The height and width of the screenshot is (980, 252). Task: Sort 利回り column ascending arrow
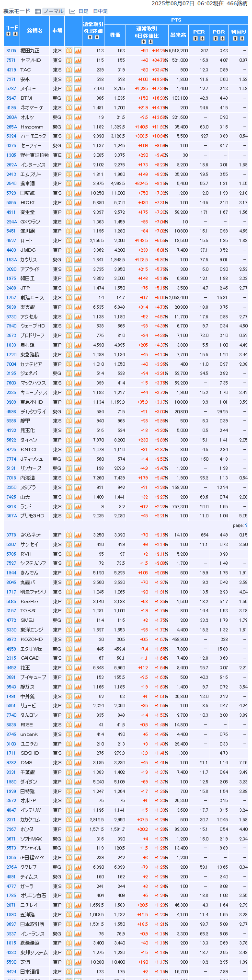pos(235,38)
